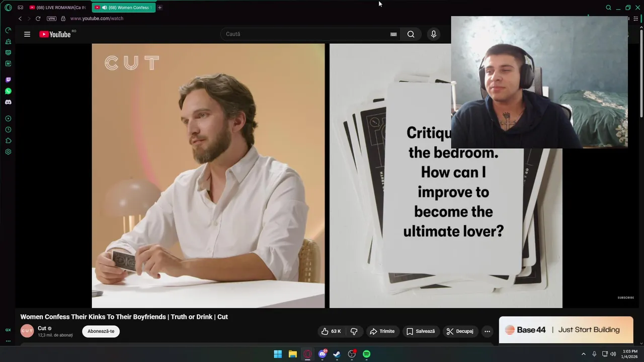Viewport: 644px width, 362px height.
Task: Open Steam from the taskbar
Action: 337,354
